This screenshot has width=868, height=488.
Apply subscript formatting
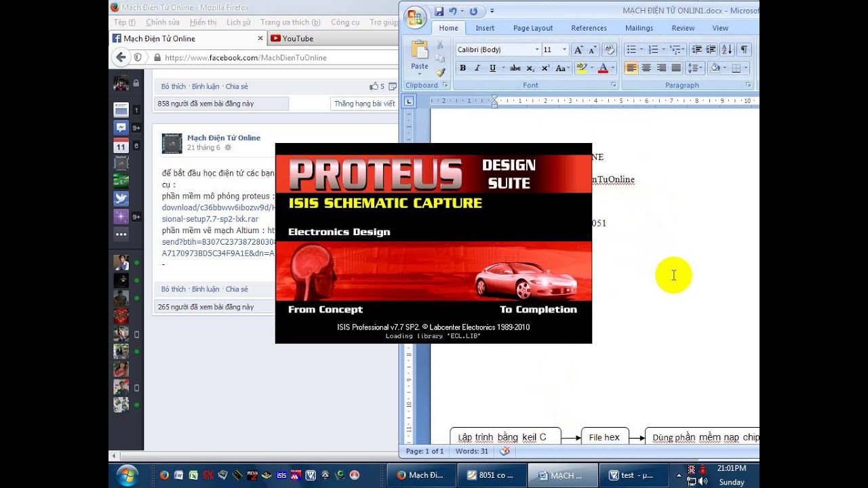coord(530,68)
